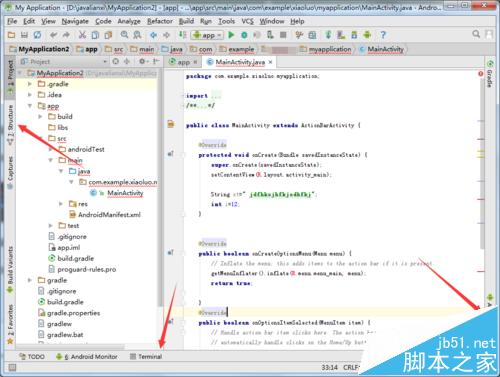The width and height of the screenshot is (500, 377).
Task: Click the Open folder toolbar icon
Action: coord(11,35)
